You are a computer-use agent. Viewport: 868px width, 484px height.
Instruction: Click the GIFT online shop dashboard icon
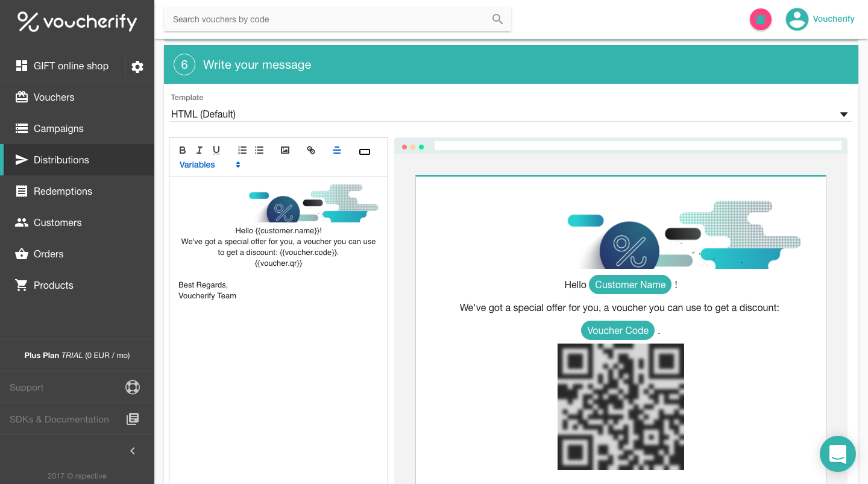click(x=22, y=66)
